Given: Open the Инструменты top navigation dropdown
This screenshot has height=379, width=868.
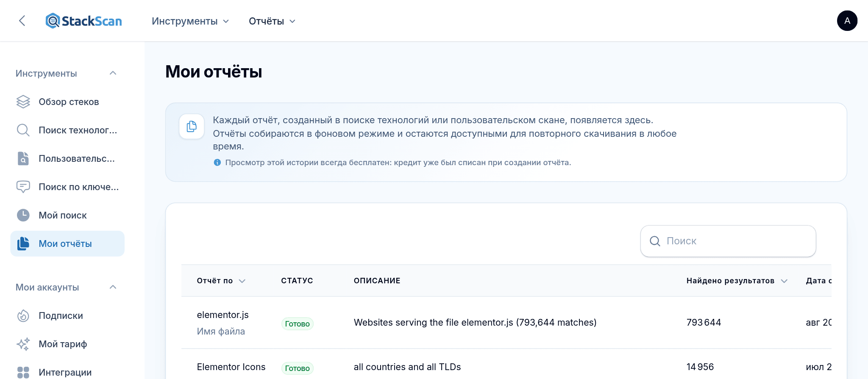Looking at the screenshot, I should tap(190, 21).
